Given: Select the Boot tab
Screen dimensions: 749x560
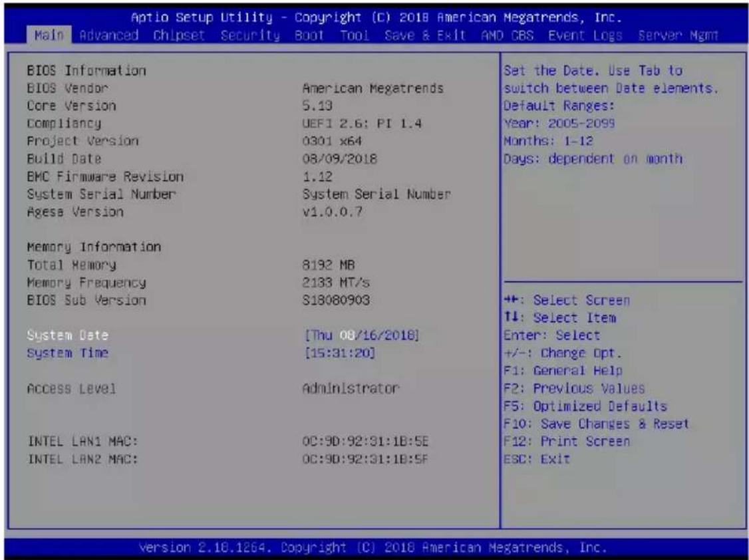Looking at the screenshot, I should tap(309, 35).
